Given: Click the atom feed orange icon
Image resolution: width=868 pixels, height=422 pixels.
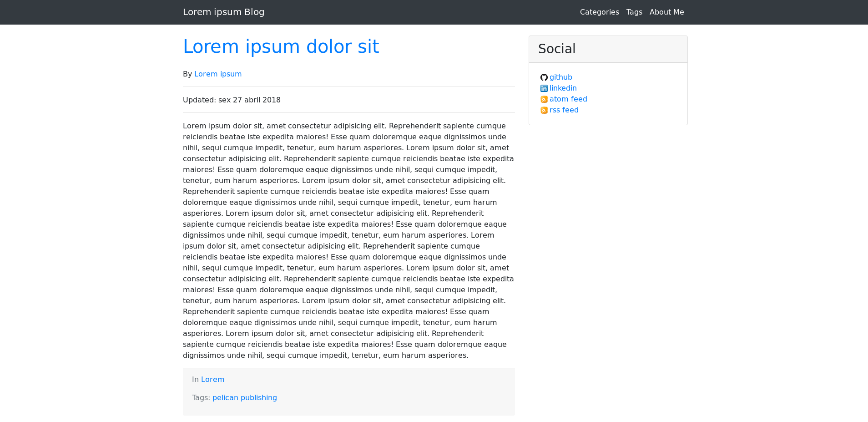Looking at the screenshot, I should coord(544,99).
